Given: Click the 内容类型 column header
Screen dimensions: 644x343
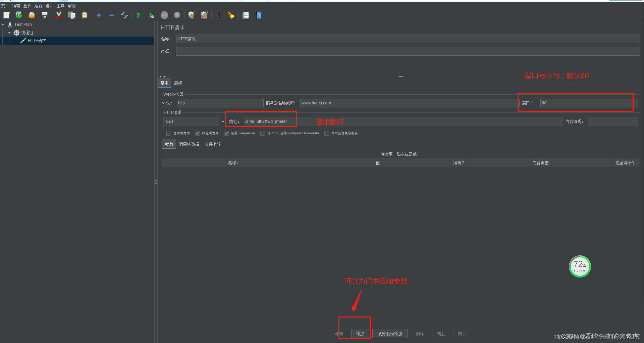Looking at the screenshot, I should coord(540,163).
